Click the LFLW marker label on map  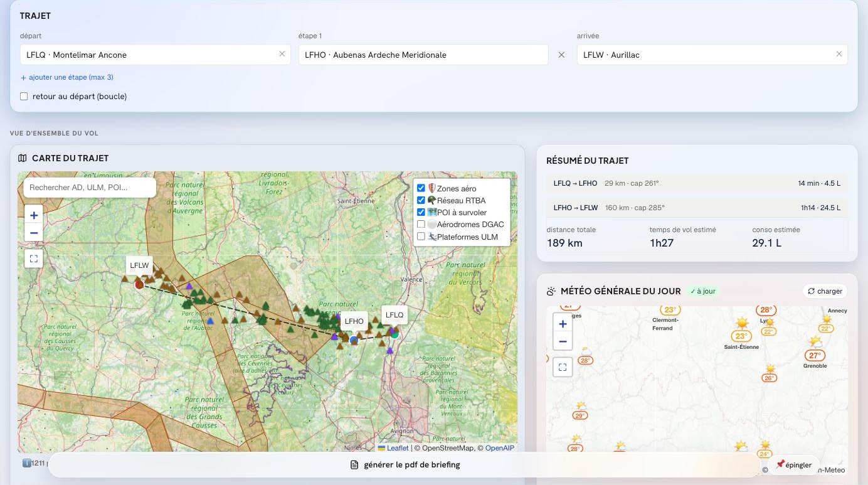pyautogui.click(x=139, y=265)
